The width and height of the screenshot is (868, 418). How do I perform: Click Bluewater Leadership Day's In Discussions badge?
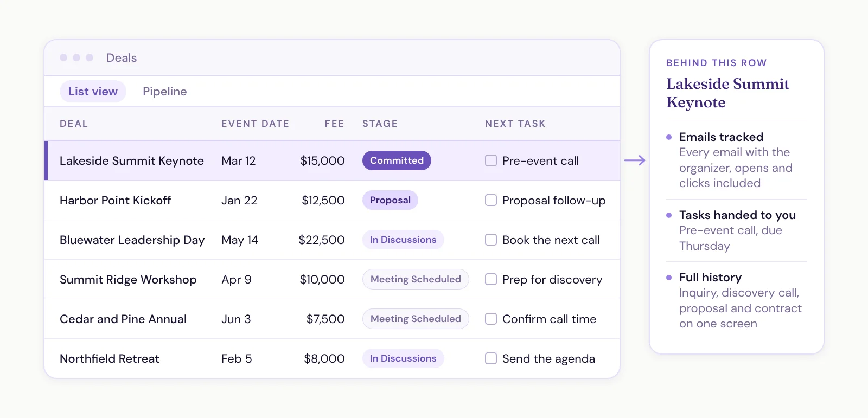403,240
